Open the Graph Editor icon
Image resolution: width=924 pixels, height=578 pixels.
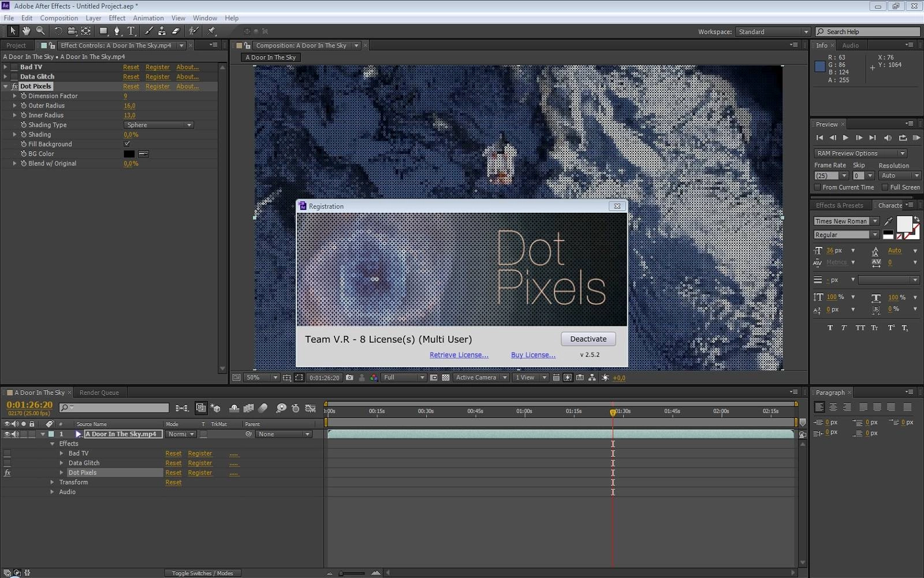(310, 408)
